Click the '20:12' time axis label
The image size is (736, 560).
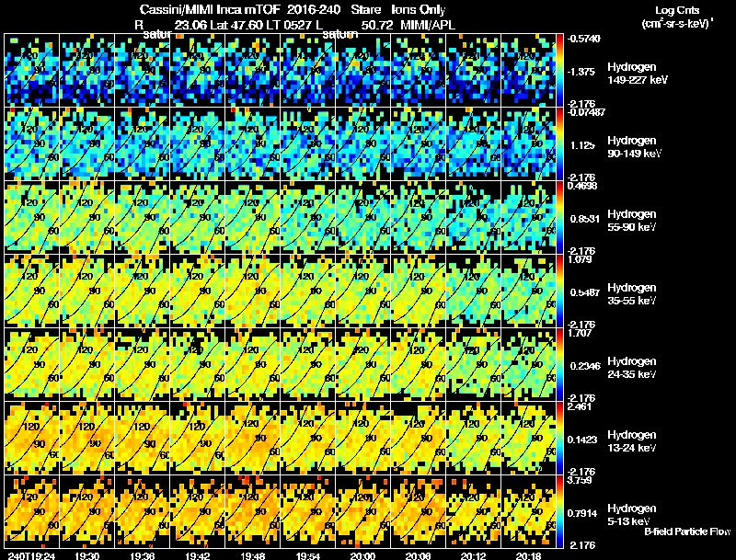tap(473, 555)
